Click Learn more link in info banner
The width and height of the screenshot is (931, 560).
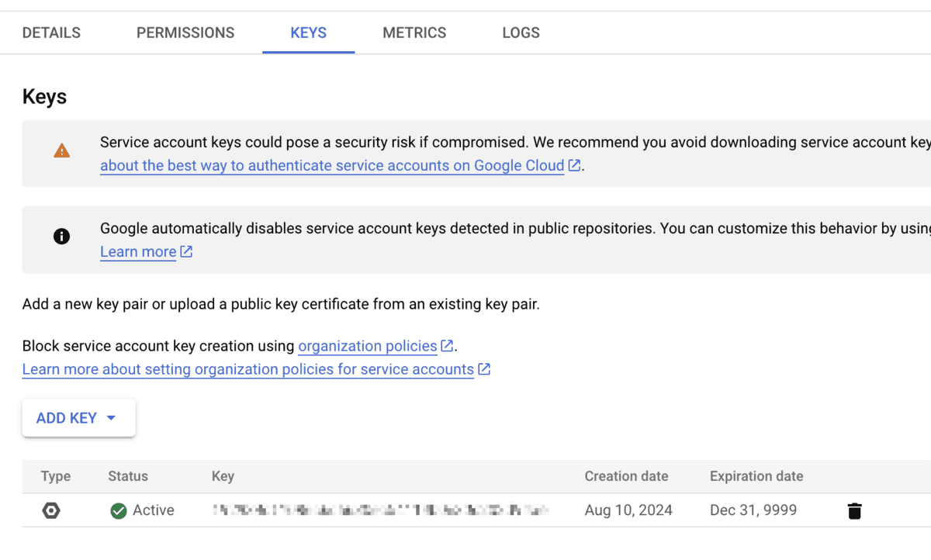tap(138, 252)
